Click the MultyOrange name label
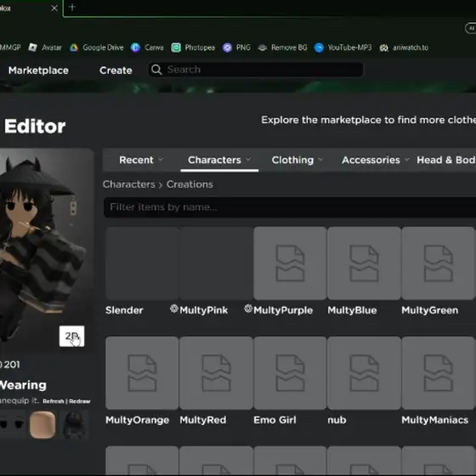 137,420
